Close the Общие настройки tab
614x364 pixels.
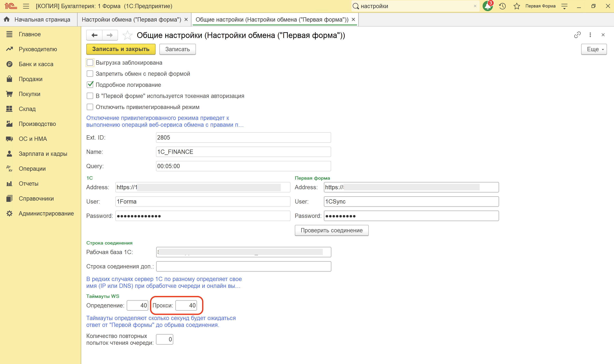pyautogui.click(x=353, y=19)
